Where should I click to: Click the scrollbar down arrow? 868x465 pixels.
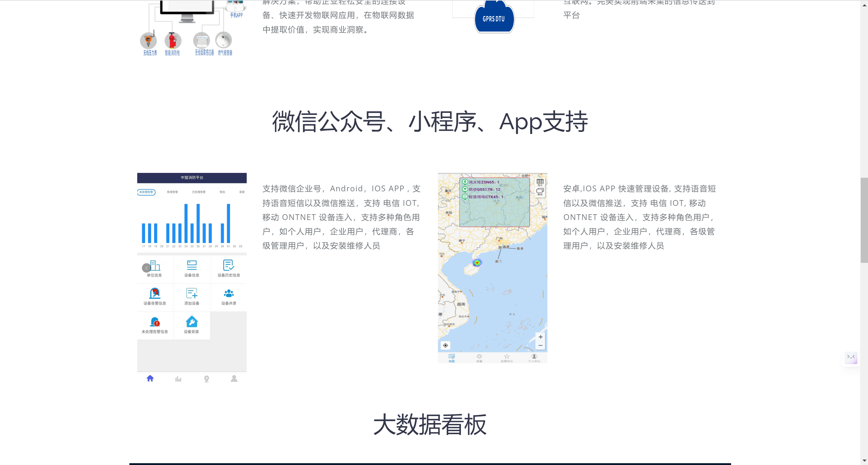pyautogui.click(x=864, y=460)
